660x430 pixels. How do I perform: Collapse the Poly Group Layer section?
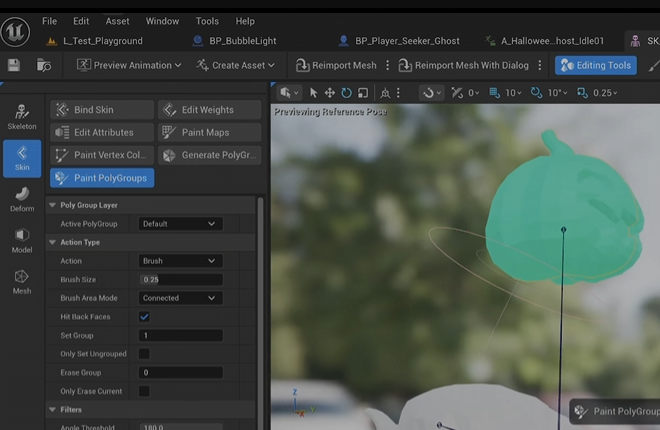(53, 205)
